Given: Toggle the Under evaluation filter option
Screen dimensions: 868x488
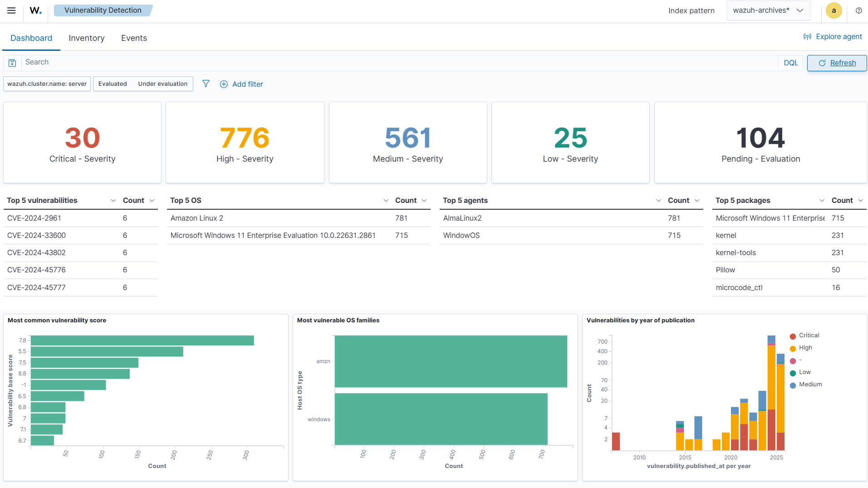Looking at the screenshot, I should (162, 84).
